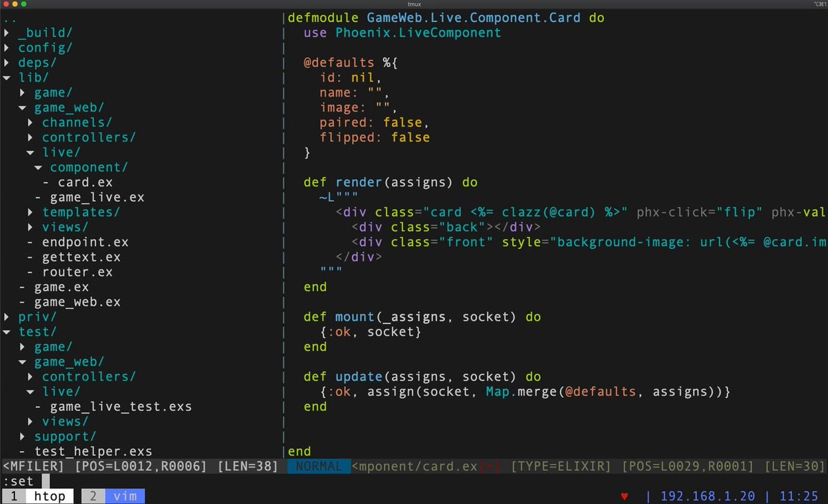Select the live/ folder under lib/game_web/
828x504 pixels.
coord(61,152)
